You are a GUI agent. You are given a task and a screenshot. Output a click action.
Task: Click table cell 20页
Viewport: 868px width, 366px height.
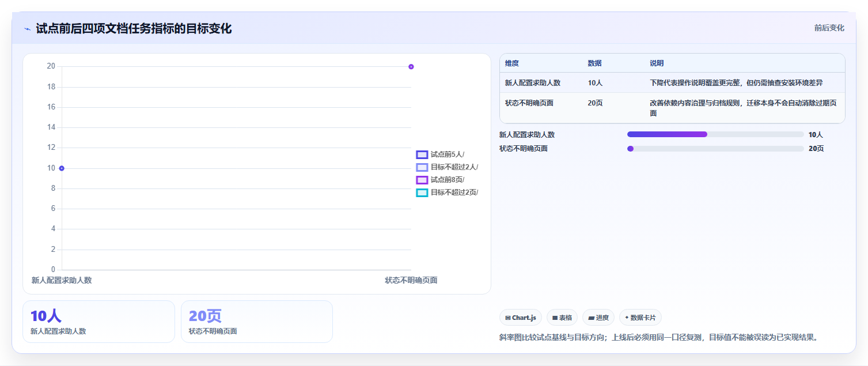tap(595, 103)
